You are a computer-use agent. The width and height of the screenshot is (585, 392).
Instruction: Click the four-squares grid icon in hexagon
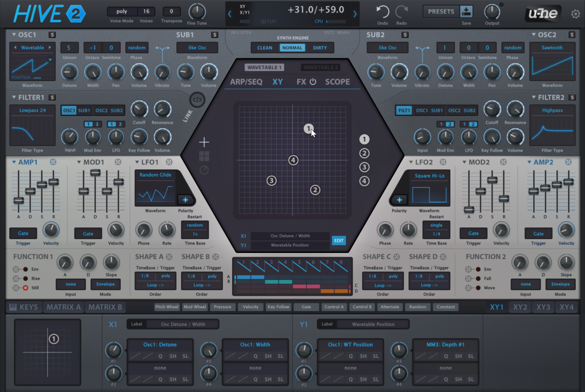click(x=204, y=156)
